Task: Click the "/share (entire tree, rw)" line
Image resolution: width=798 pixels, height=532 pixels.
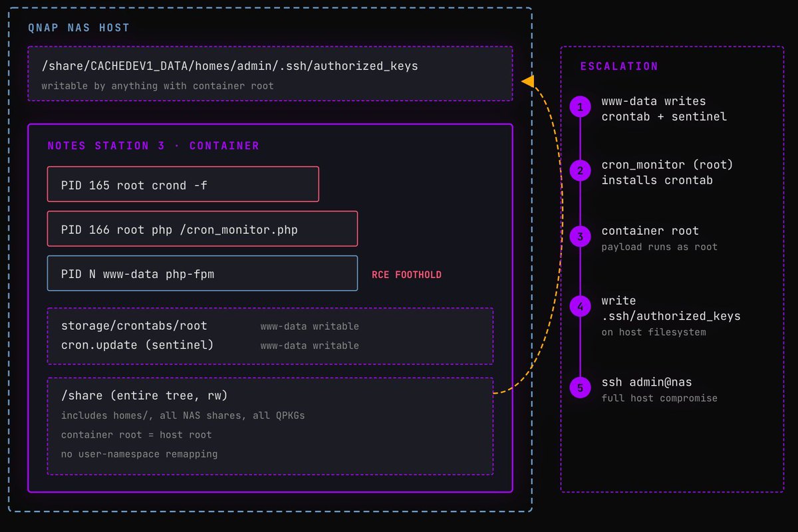Action: point(144,396)
